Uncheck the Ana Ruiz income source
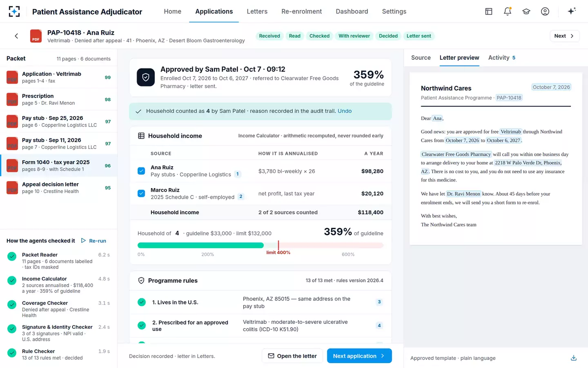 (x=141, y=171)
